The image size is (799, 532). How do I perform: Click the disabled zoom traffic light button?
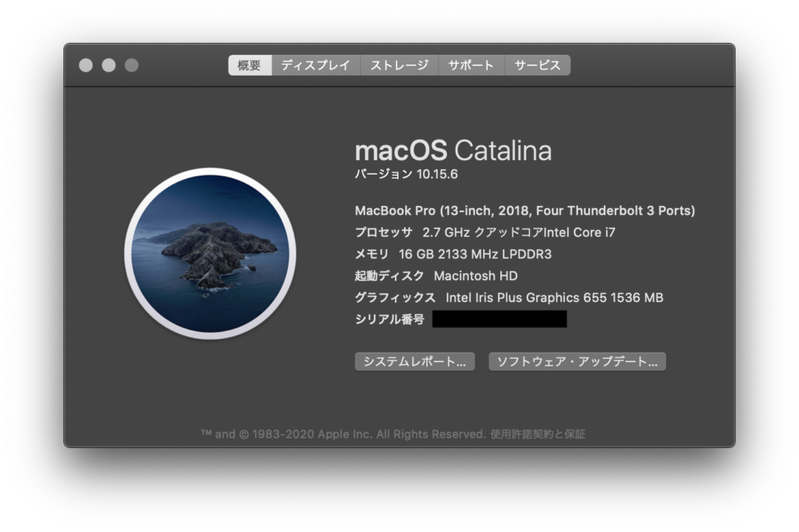131,66
